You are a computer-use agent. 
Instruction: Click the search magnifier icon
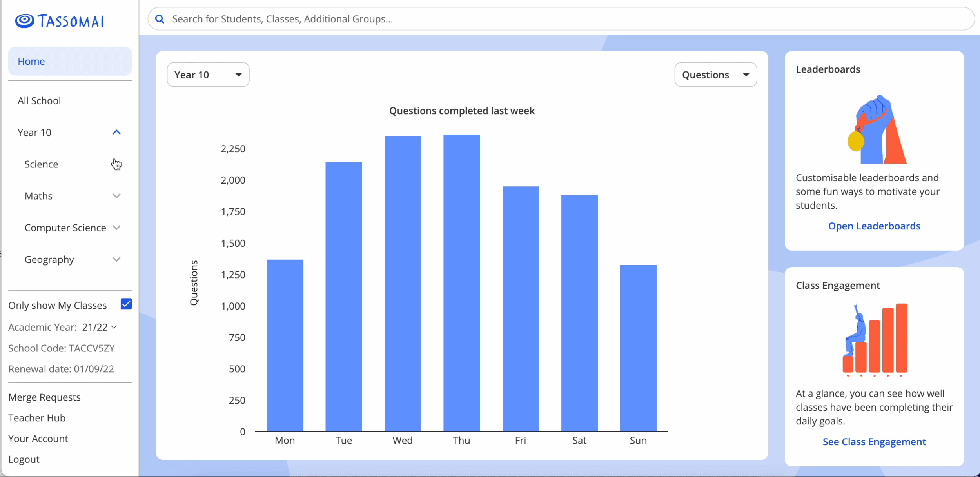point(160,19)
